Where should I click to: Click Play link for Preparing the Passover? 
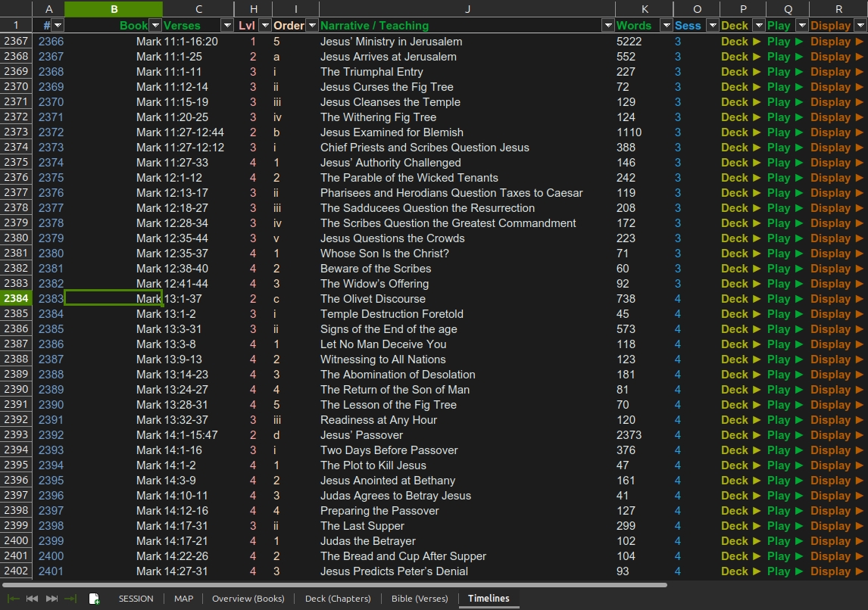[x=785, y=511]
